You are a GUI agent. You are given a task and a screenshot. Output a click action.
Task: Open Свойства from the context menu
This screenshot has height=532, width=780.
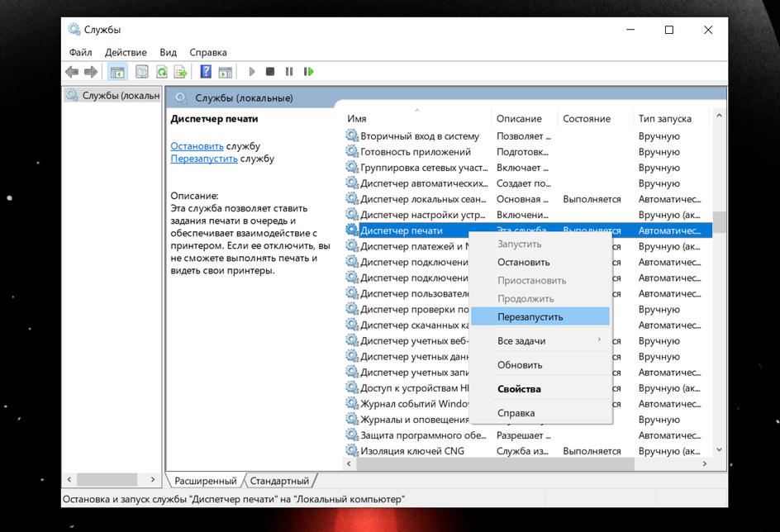[x=540, y=389]
